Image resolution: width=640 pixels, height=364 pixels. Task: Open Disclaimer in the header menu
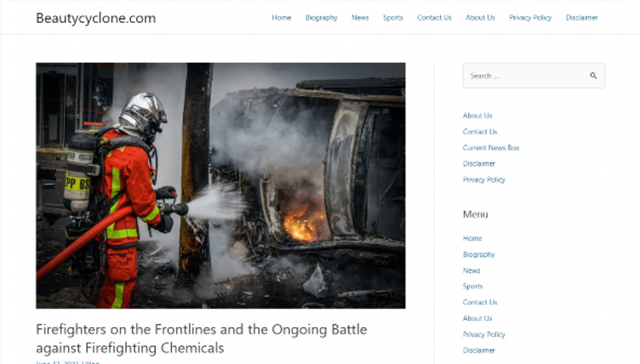(x=582, y=18)
